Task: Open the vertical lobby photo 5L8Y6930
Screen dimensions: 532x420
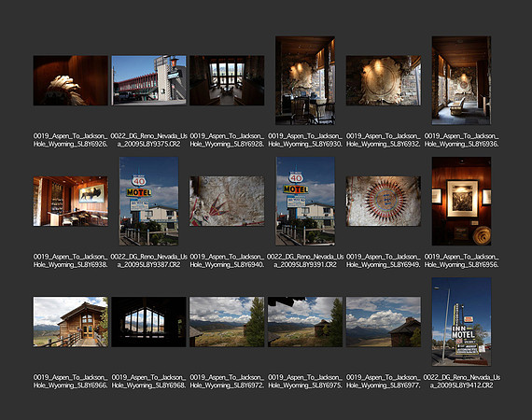Action: [305, 80]
